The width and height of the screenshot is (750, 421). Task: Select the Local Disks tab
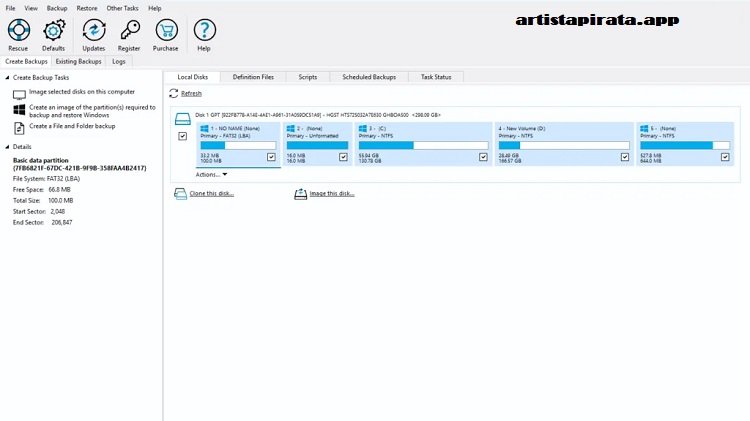pos(193,77)
